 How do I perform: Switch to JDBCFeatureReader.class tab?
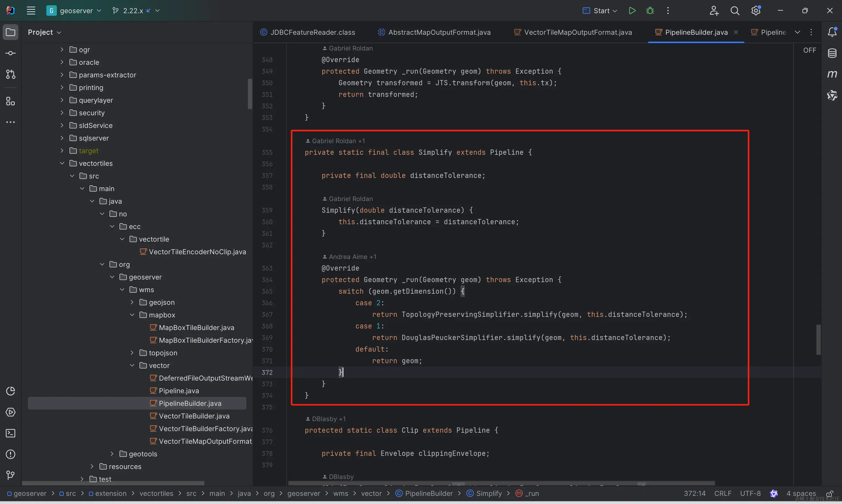308,32
